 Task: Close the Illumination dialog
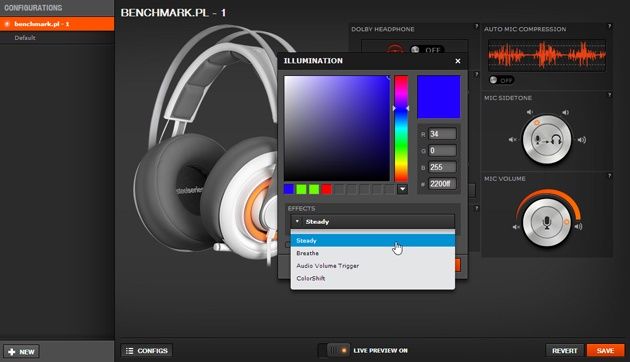coord(458,61)
